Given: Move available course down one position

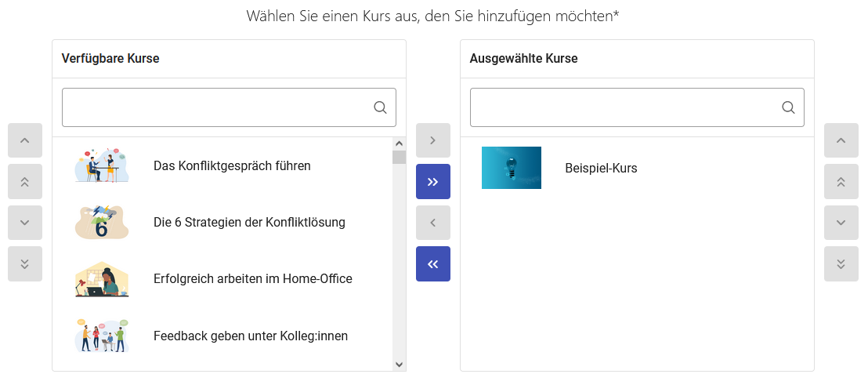Looking at the screenshot, I should (x=24, y=223).
